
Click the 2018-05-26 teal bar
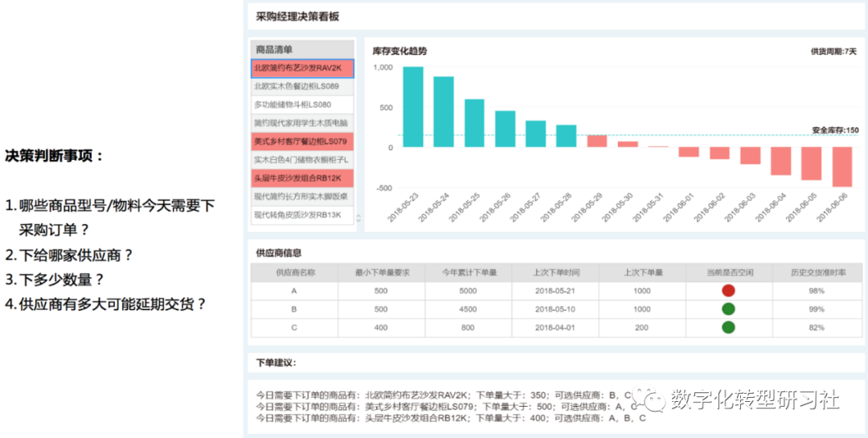click(505, 129)
